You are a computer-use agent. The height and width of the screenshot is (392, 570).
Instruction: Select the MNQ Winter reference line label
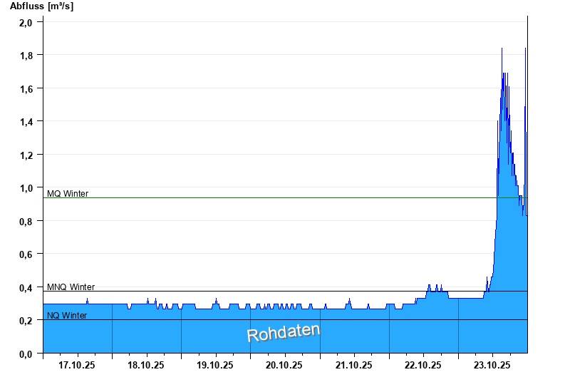[71, 287]
